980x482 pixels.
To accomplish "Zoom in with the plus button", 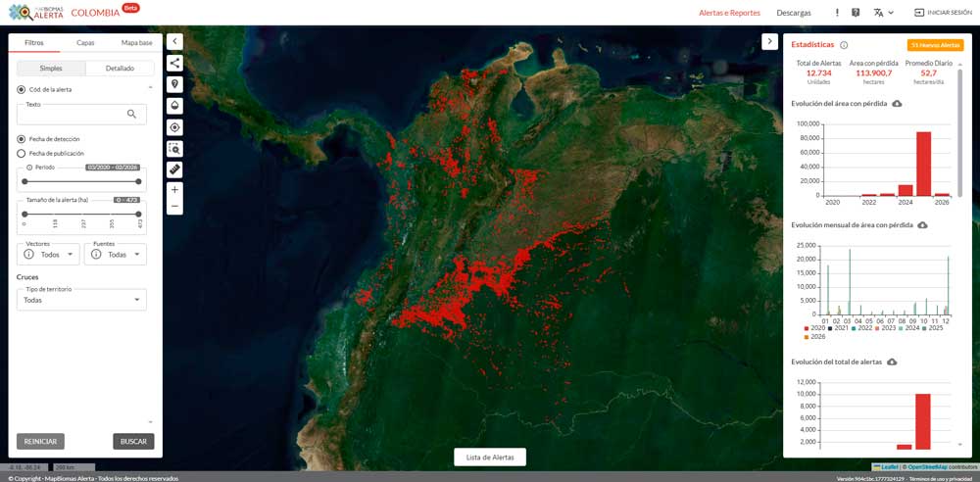I will pyautogui.click(x=175, y=190).
